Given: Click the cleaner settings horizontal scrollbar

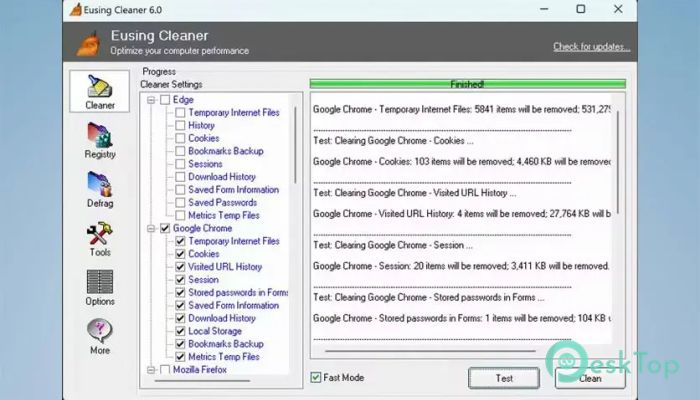Looking at the screenshot, I should coord(202,381).
